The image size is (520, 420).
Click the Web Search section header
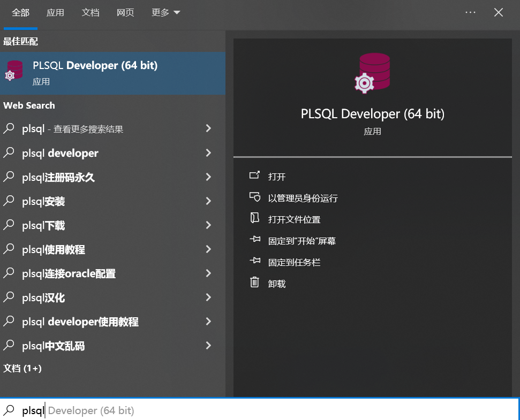(29, 105)
